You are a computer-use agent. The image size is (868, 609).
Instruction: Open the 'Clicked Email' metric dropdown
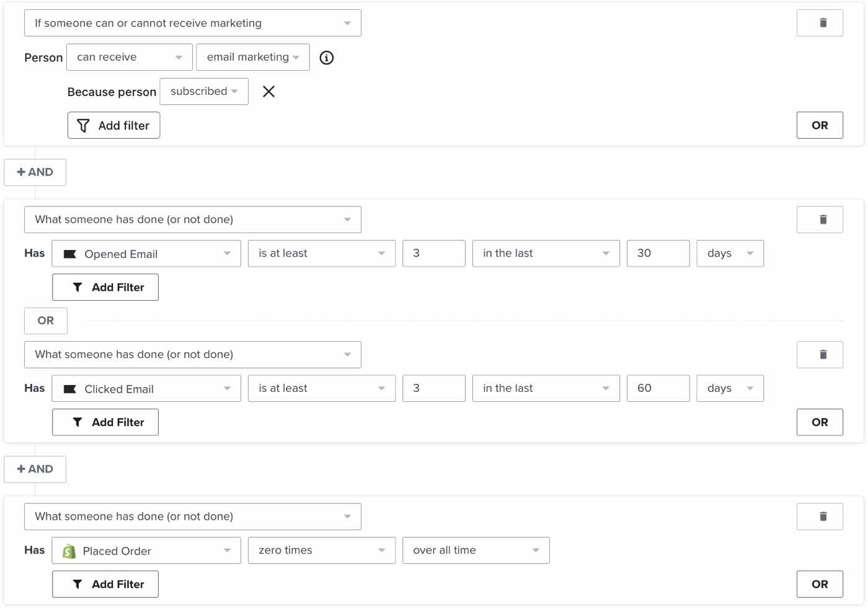click(x=146, y=388)
